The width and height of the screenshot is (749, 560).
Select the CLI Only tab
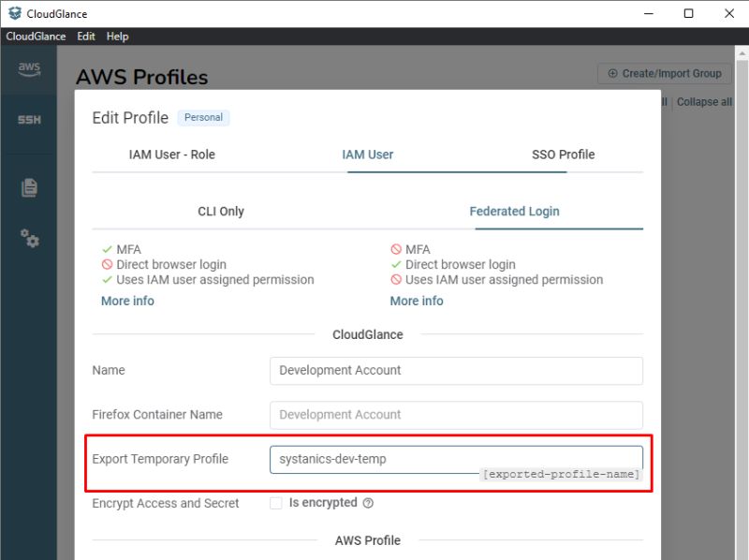coord(221,212)
